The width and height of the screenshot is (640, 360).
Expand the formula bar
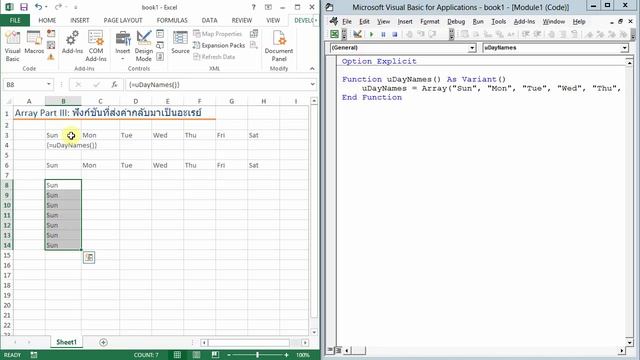point(313,84)
